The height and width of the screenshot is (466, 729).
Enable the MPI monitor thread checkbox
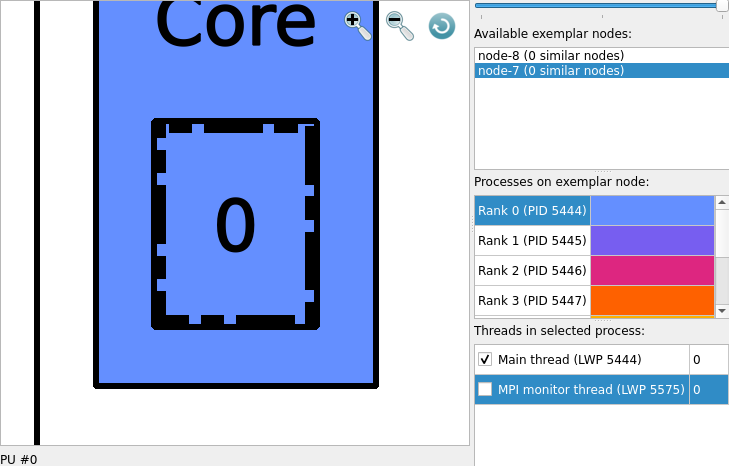click(x=485, y=390)
